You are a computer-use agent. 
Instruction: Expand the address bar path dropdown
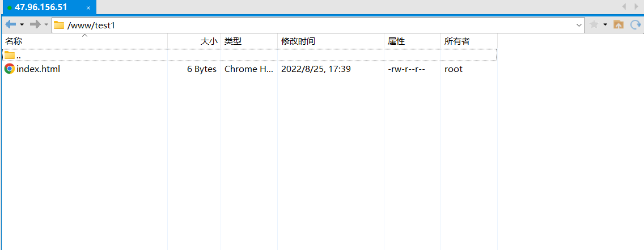pyautogui.click(x=579, y=26)
